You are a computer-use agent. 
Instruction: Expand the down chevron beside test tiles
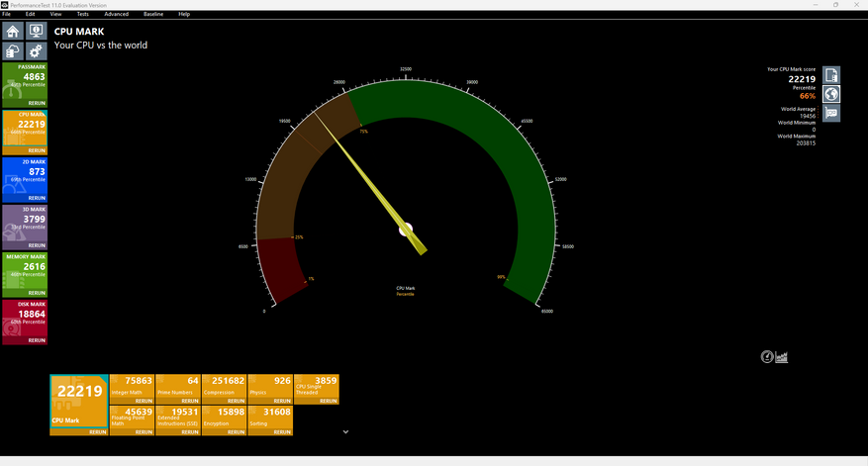coord(345,431)
